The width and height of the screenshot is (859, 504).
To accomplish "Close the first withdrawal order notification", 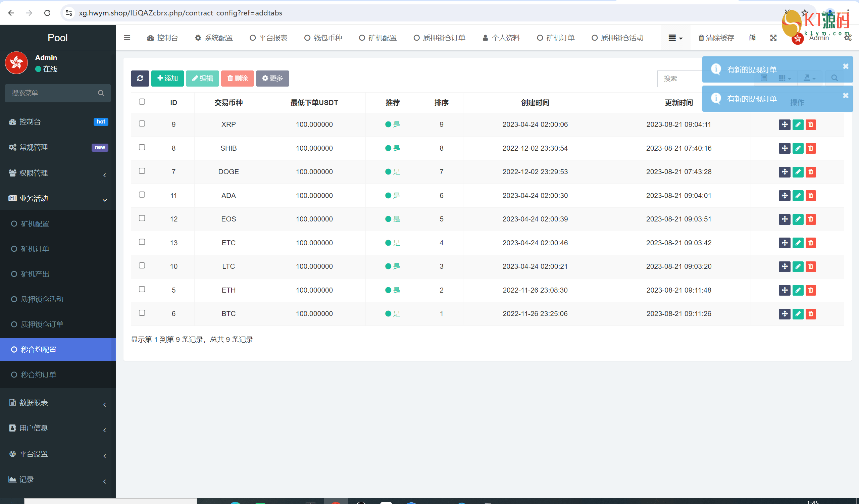I will click(x=846, y=66).
